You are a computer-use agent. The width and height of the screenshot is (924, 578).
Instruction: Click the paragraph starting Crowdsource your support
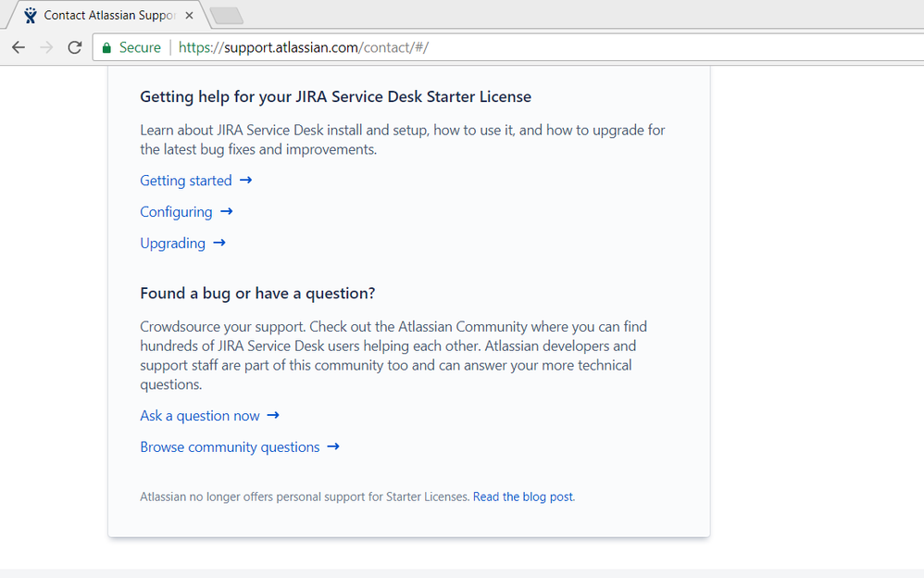click(393, 356)
